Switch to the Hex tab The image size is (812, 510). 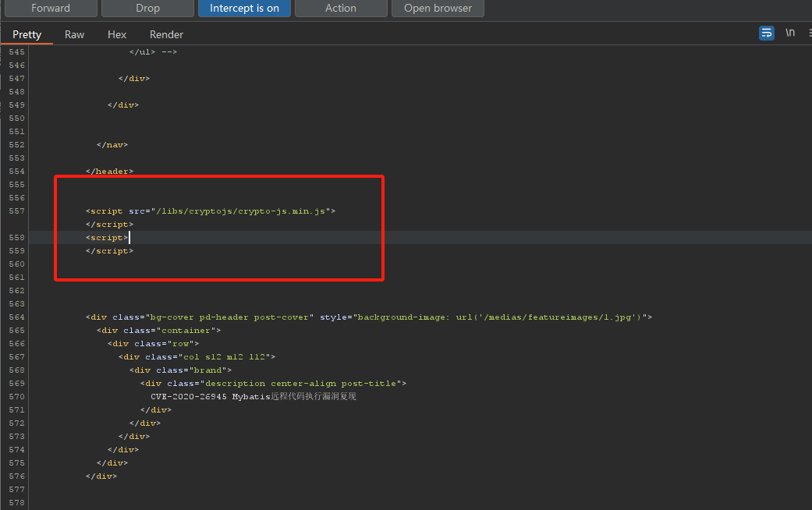click(x=117, y=34)
